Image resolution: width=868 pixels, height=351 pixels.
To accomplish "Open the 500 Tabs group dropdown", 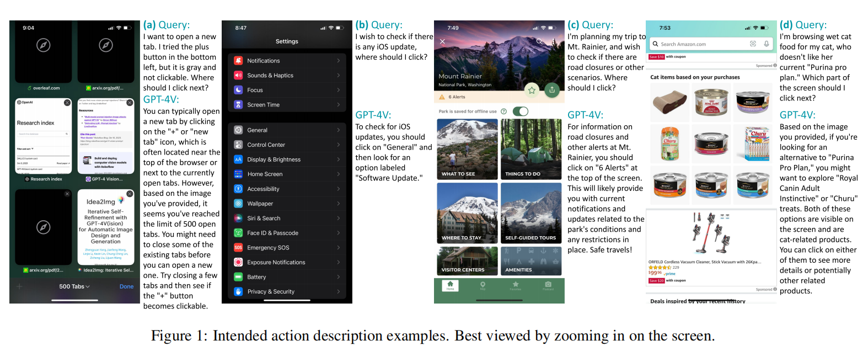I will (x=74, y=286).
